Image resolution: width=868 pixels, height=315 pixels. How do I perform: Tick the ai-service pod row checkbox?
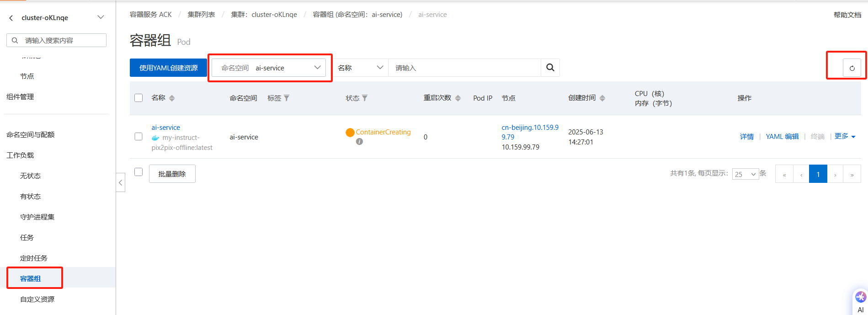coord(138,137)
